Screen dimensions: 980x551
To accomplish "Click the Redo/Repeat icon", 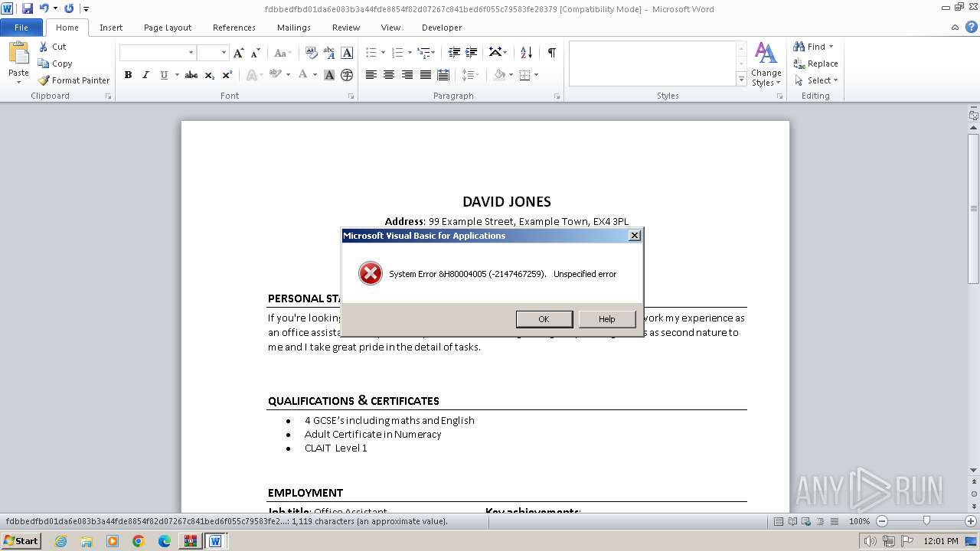I will tap(69, 8).
